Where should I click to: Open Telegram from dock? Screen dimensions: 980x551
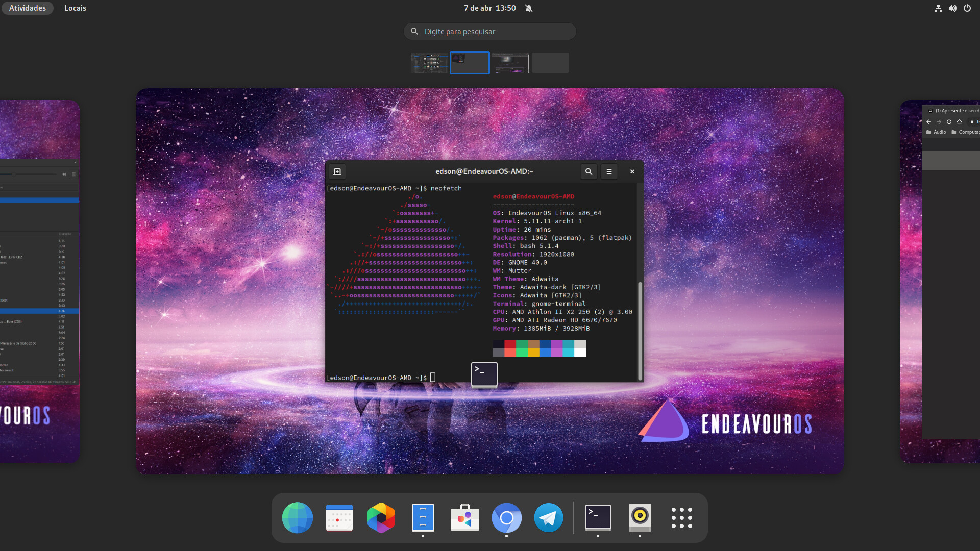coord(549,518)
